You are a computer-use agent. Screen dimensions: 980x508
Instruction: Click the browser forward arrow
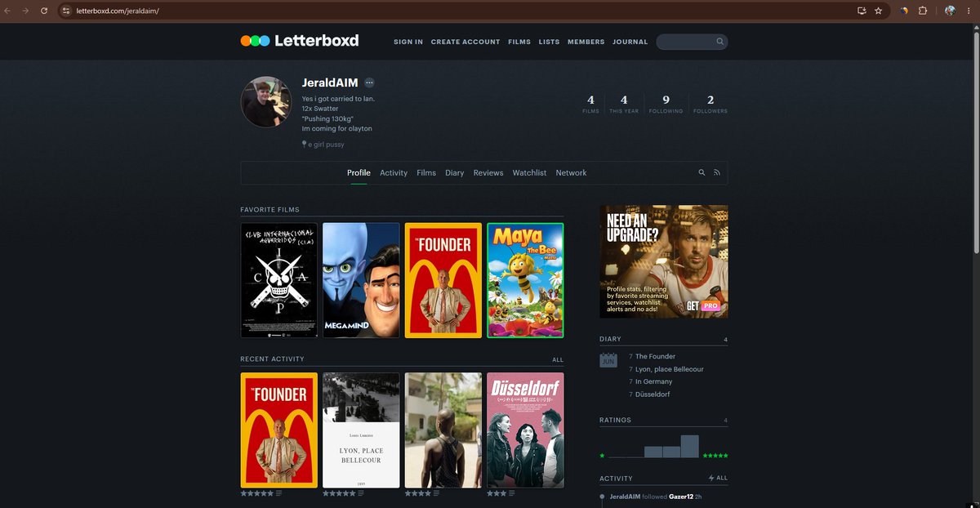coord(25,11)
